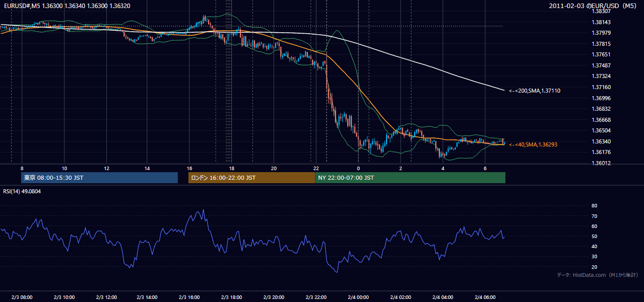Image resolution: width=644 pixels, height=302 pixels.
Task: Click price axis value 1.37979
Action: pos(601,33)
